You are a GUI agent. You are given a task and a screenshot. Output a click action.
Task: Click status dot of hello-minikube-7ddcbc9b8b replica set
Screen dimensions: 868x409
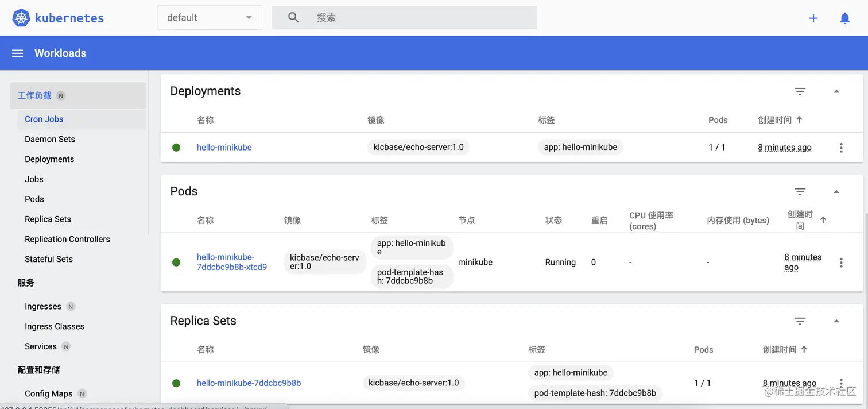coord(176,383)
